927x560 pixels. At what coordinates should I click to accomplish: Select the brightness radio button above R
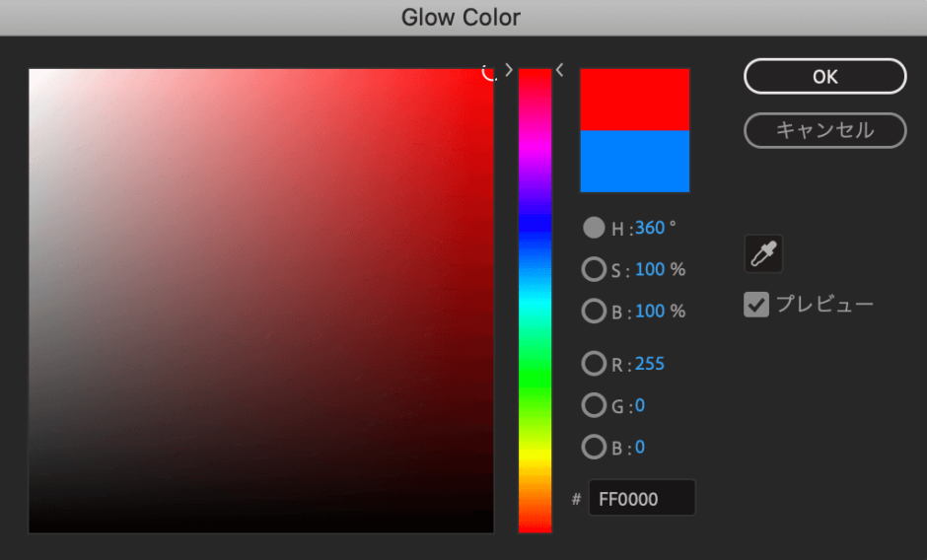point(594,312)
